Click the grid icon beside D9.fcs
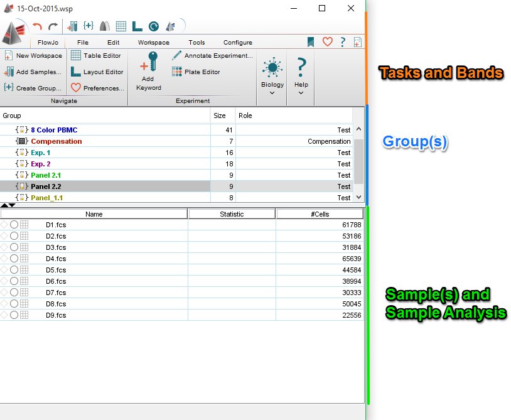The image size is (511, 420). [24, 315]
